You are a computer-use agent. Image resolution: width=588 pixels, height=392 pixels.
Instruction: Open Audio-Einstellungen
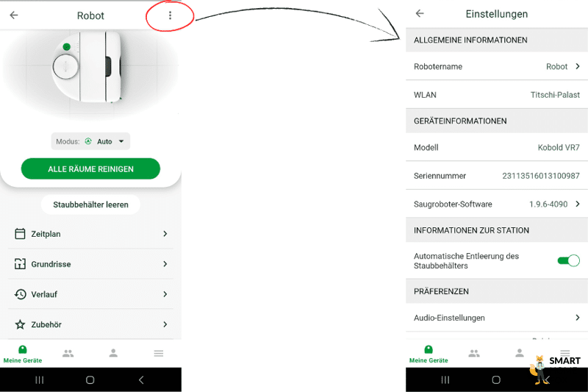(497, 318)
